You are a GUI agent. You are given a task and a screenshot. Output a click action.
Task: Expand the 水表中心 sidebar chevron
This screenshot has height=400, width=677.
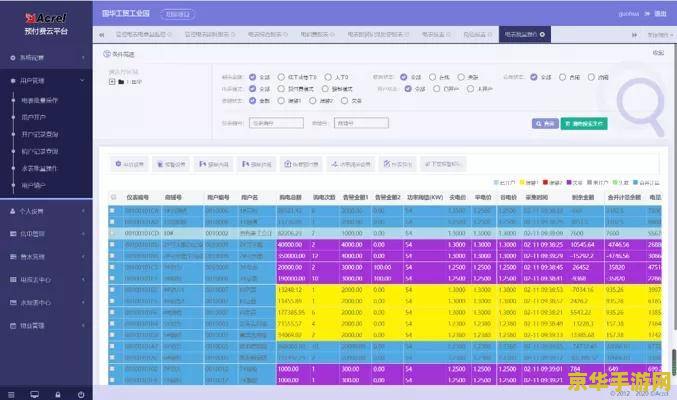pyautogui.click(x=83, y=303)
